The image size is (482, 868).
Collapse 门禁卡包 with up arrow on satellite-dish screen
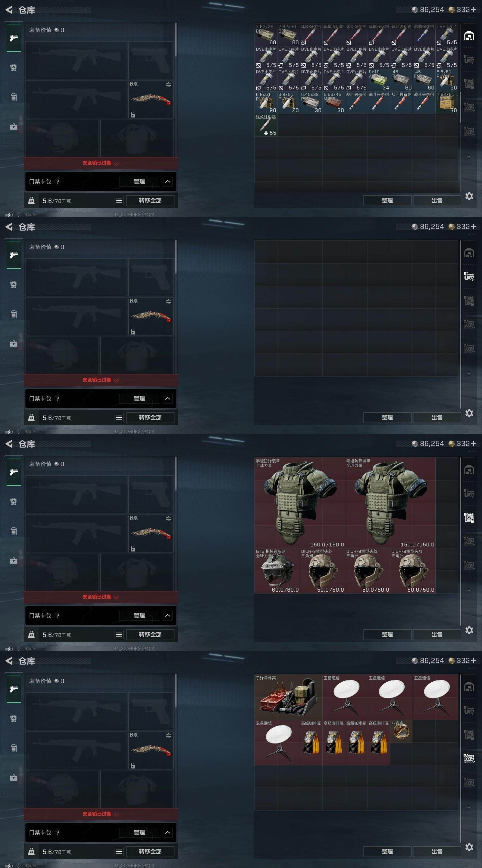pyautogui.click(x=168, y=833)
